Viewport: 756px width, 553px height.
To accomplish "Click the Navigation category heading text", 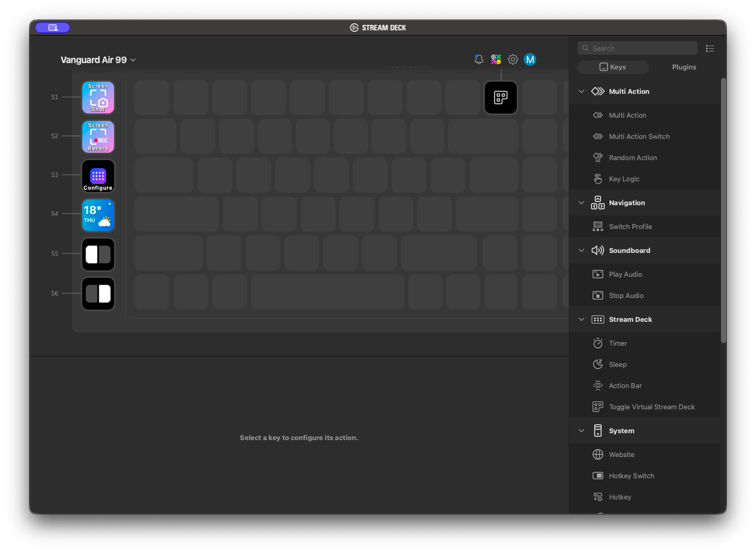I will [627, 203].
